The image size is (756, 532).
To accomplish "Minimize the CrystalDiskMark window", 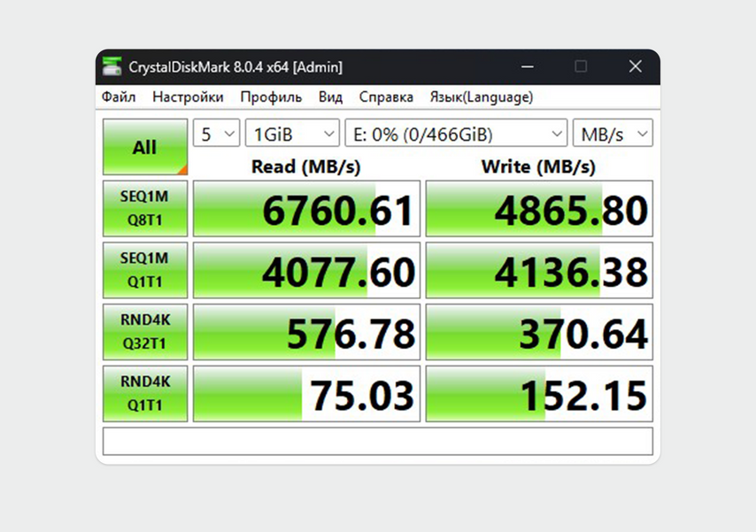I will 528,66.
